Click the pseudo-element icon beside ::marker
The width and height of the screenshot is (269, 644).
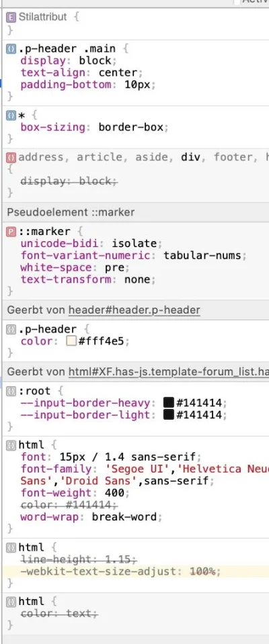click(11, 232)
